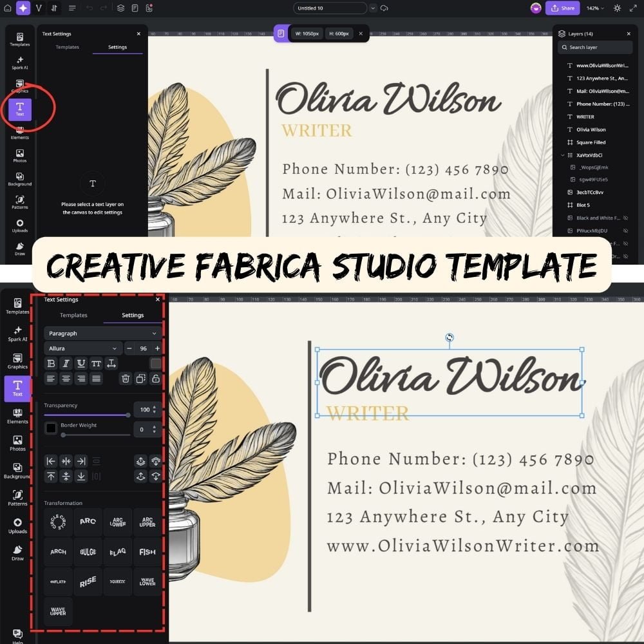This screenshot has width=644, height=644.
Task: Collapse the XaVtxVdbCi layer group
Action: click(x=563, y=155)
